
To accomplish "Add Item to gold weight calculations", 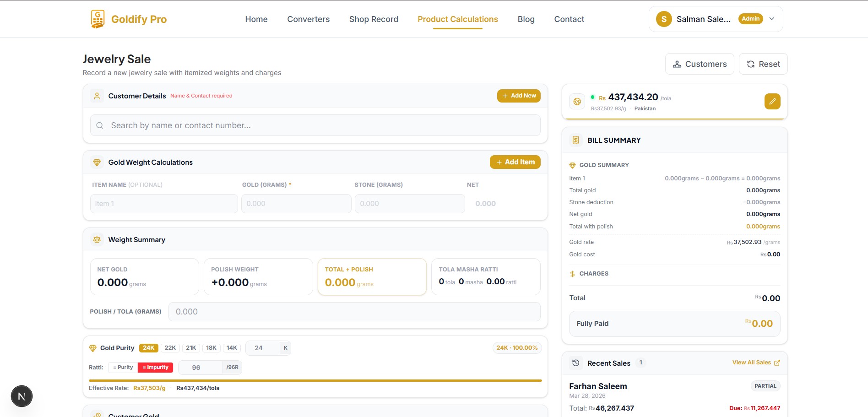I will coord(515,162).
